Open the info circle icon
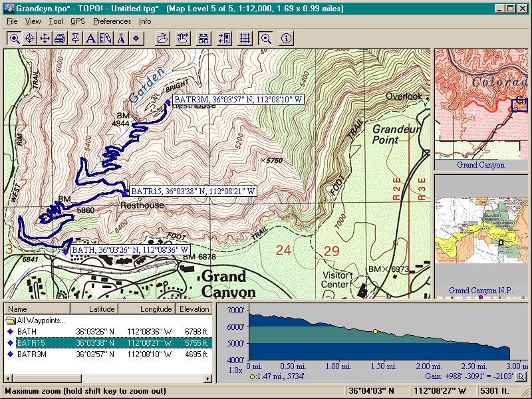Viewport: 532px width, 399px height. click(287, 39)
